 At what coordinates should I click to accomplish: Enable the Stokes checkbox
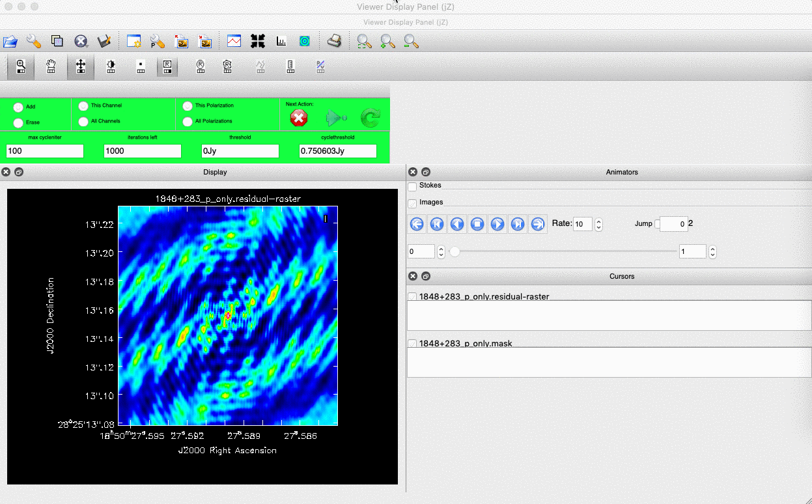click(412, 187)
